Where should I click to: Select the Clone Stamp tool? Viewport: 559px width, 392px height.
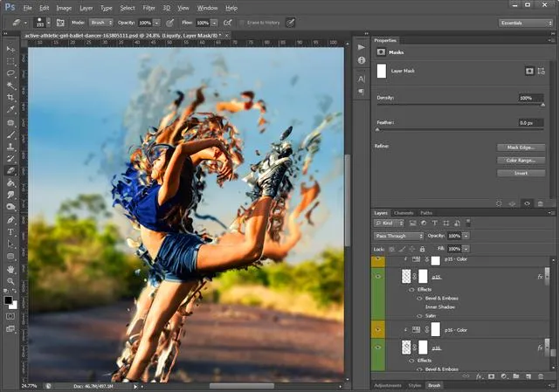click(x=10, y=147)
